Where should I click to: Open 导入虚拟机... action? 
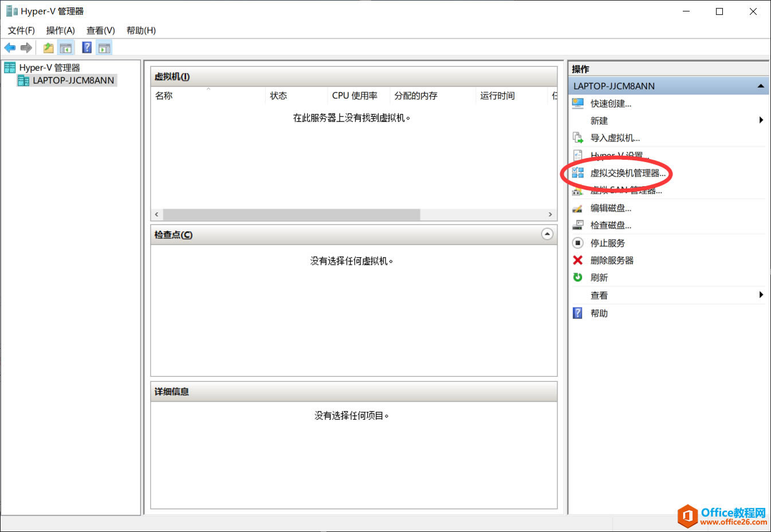pyautogui.click(x=615, y=138)
